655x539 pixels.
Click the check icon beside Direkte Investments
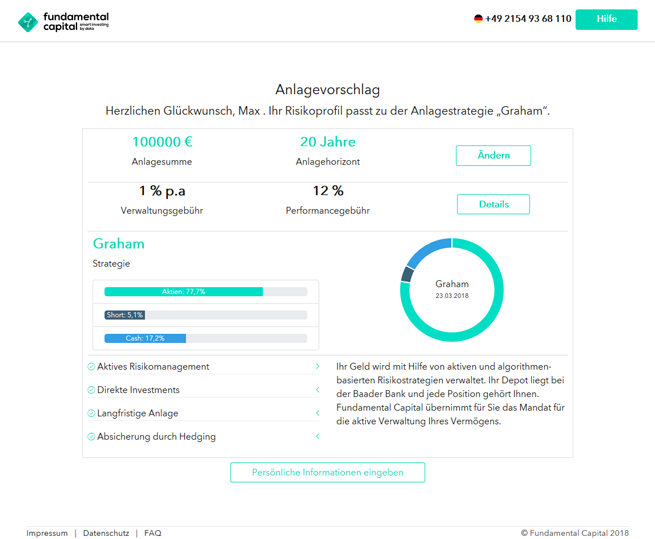91,390
